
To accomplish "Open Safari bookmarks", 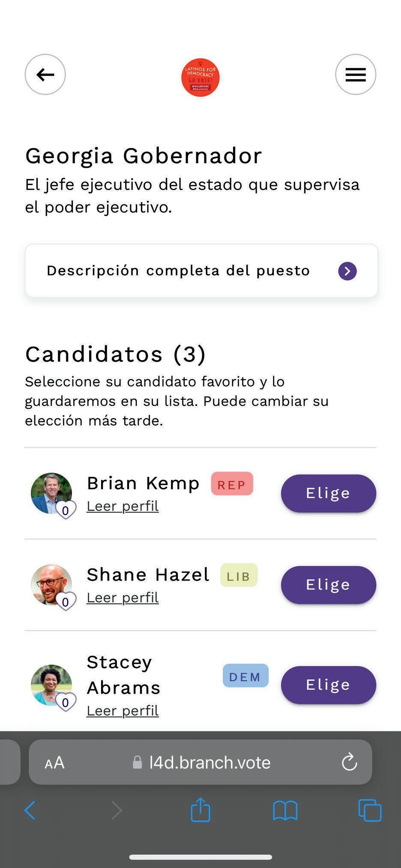I will (285, 810).
